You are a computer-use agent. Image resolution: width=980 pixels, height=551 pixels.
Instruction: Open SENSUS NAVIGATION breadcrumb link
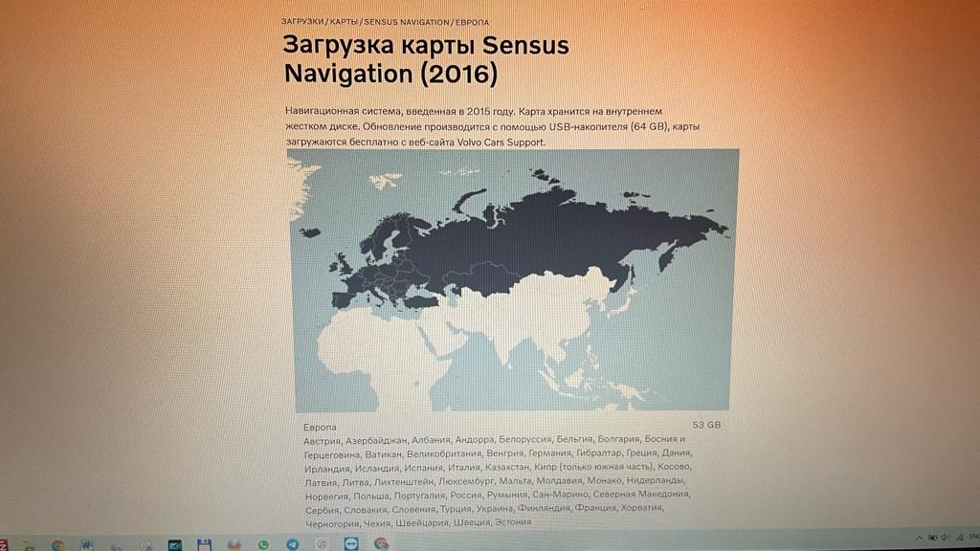pos(406,22)
